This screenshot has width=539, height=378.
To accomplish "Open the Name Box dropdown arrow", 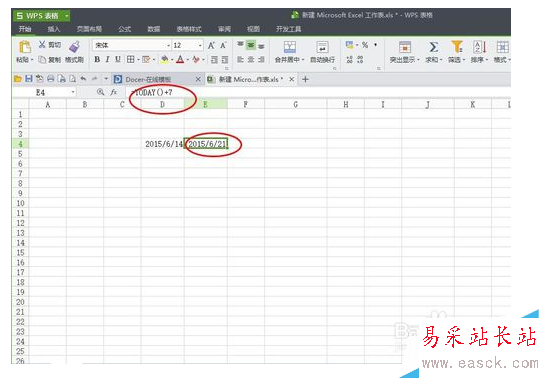I will pyautogui.click(x=73, y=92).
